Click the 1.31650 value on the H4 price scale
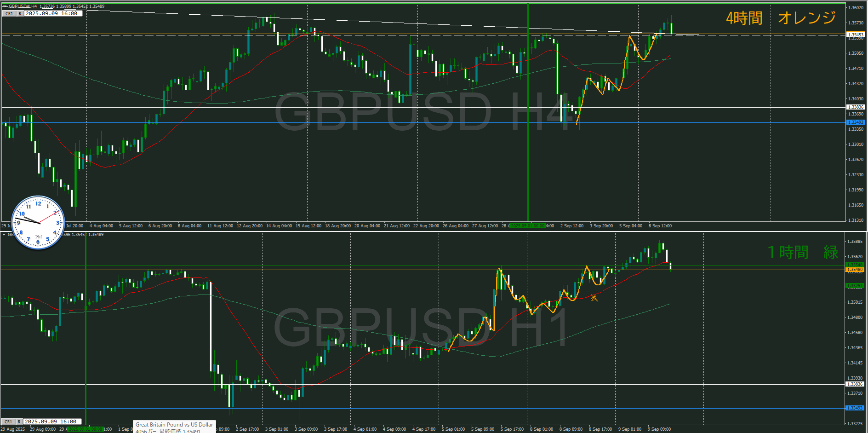Viewport: 868px width, 433px height. (856, 205)
